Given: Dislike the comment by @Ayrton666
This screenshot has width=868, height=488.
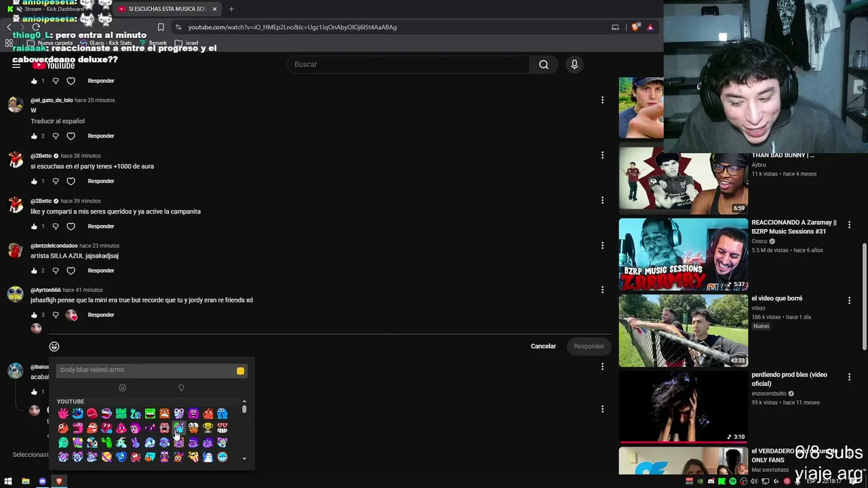Looking at the screenshot, I should coord(56,315).
